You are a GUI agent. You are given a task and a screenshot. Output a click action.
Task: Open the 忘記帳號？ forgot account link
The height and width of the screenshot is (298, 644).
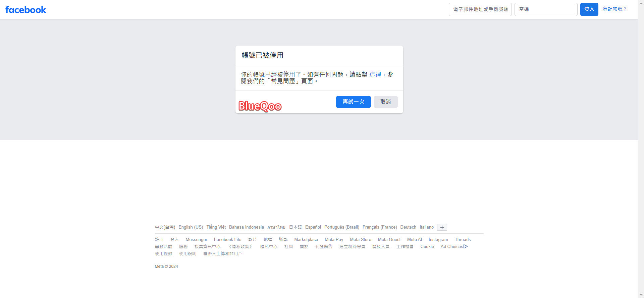[x=614, y=9]
